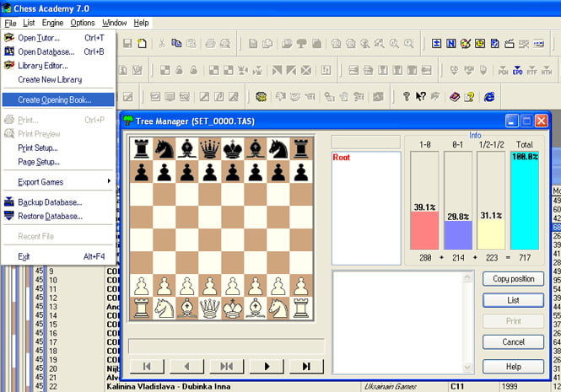Image resolution: width=561 pixels, height=392 pixels.
Task: Click the EPD export toolbar icon
Action: 517,70
